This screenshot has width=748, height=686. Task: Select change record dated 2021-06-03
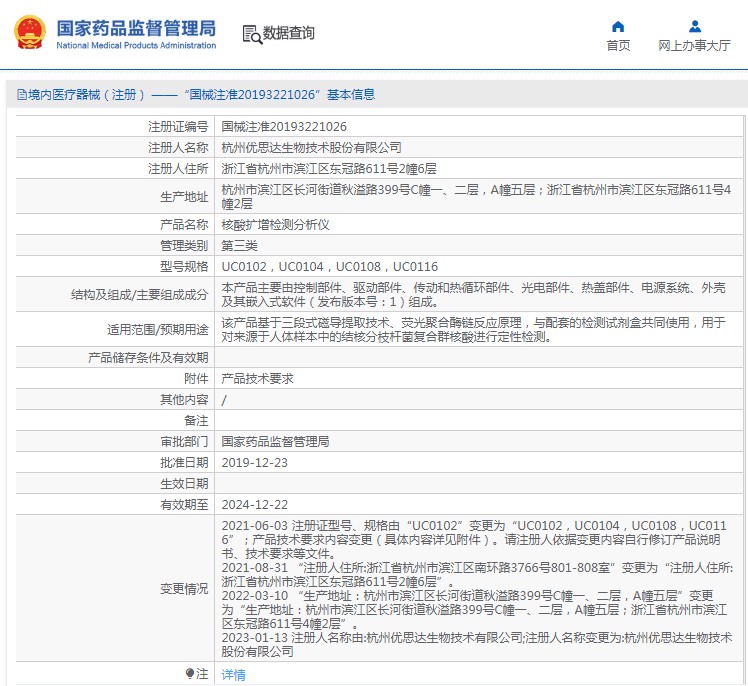474,540
